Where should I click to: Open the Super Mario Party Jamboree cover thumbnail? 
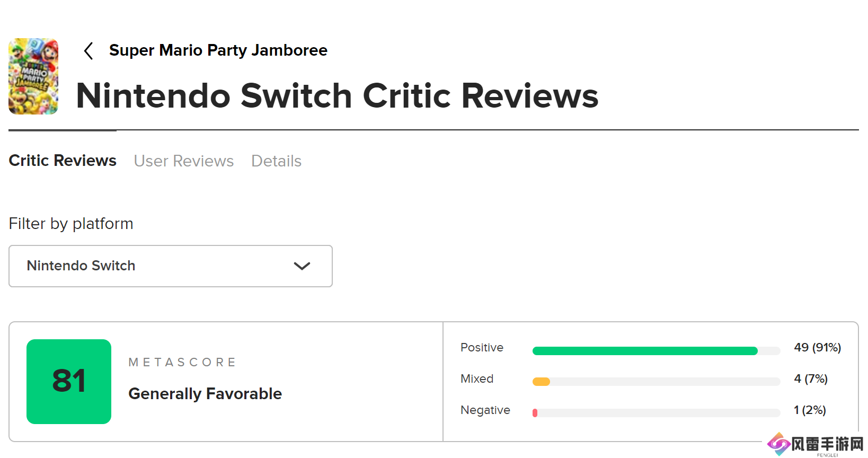coord(33,76)
